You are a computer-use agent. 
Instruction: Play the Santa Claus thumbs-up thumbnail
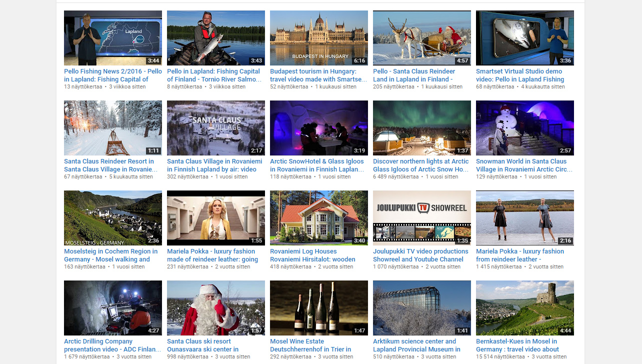[216, 308]
